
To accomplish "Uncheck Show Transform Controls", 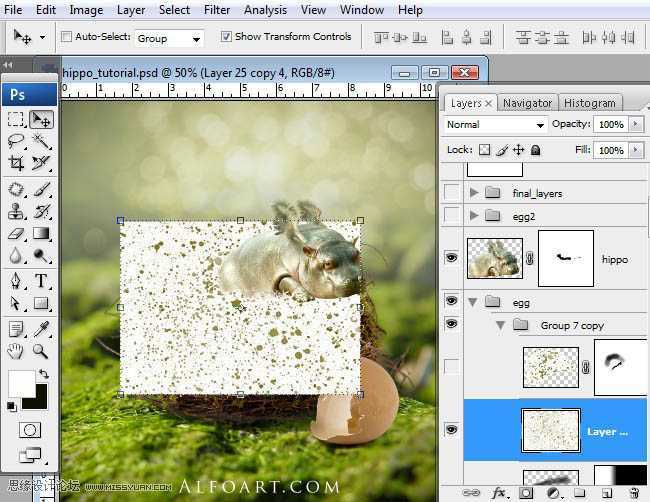I will pyautogui.click(x=226, y=37).
